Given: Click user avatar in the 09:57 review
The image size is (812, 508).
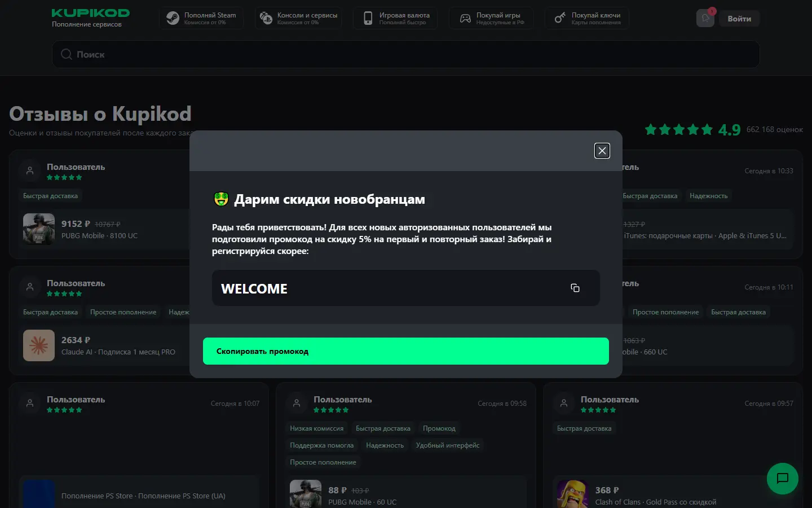Looking at the screenshot, I should coord(563,403).
